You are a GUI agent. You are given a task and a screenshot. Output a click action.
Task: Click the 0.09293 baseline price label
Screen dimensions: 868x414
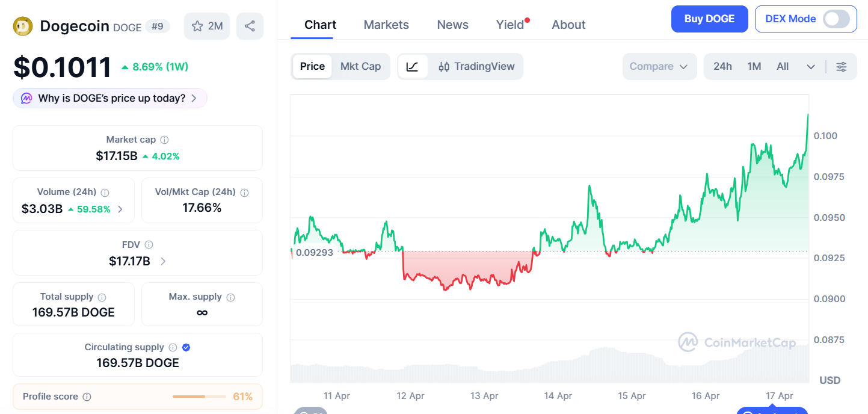314,252
